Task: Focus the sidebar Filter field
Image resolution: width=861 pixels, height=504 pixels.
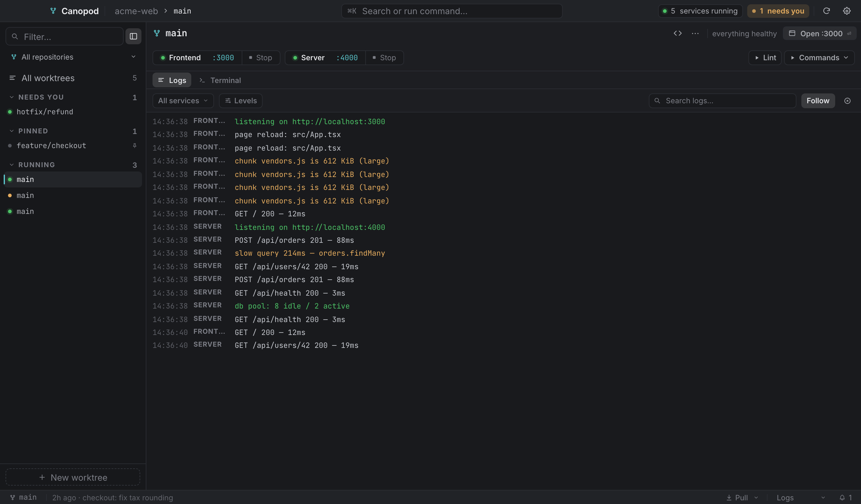Action: click(x=65, y=36)
